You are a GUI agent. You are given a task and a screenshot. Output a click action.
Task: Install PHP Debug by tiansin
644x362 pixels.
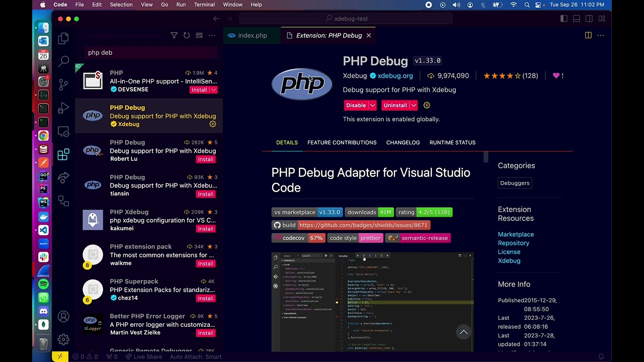click(x=205, y=194)
